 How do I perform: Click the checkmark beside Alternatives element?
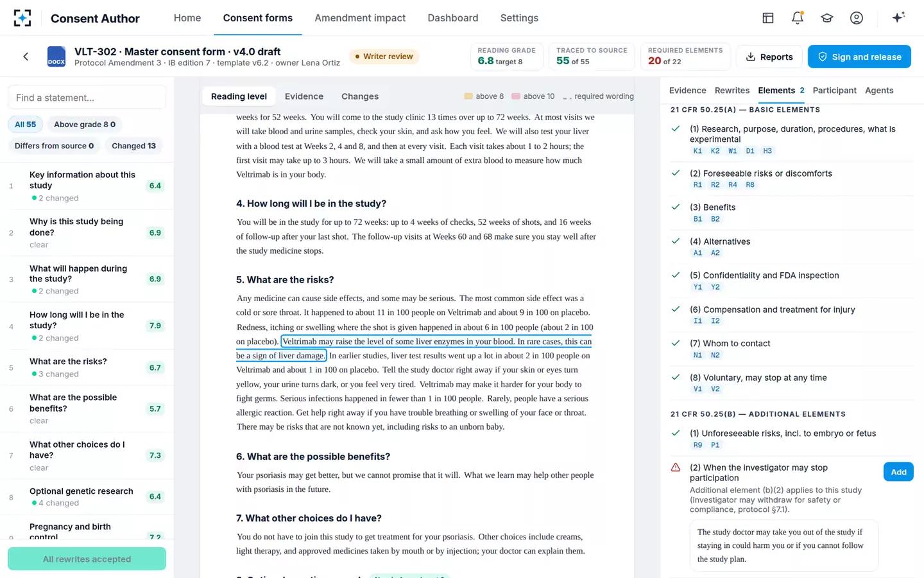(676, 241)
